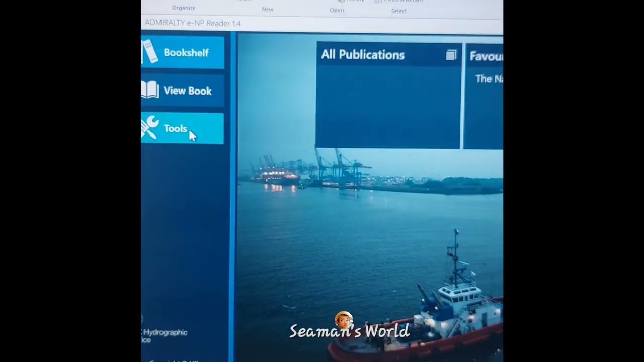Open the Bookshelf section

pyautogui.click(x=182, y=52)
